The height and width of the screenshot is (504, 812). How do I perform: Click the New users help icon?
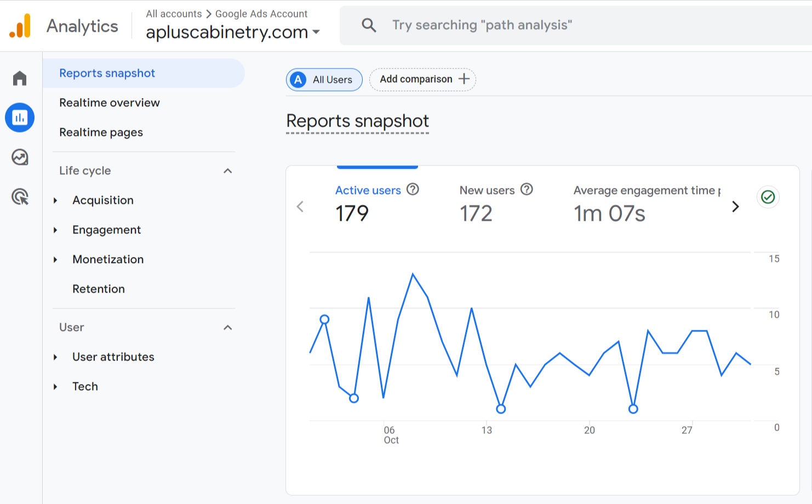point(527,190)
